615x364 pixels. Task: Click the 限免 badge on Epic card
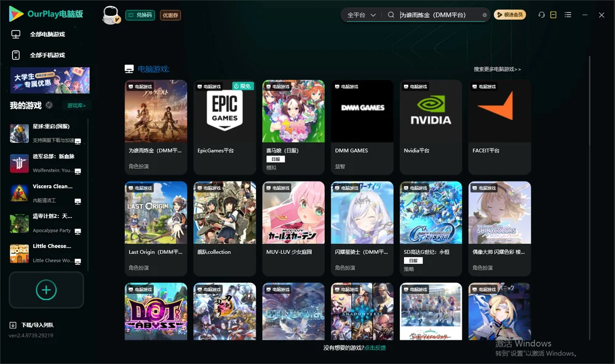243,86
